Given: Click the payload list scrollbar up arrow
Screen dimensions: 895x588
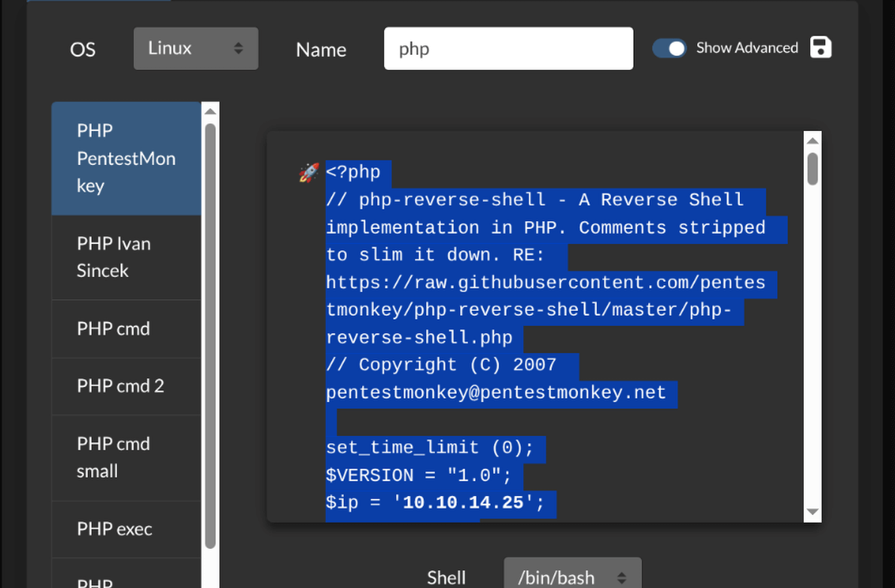Looking at the screenshot, I should (x=210, y=111).
